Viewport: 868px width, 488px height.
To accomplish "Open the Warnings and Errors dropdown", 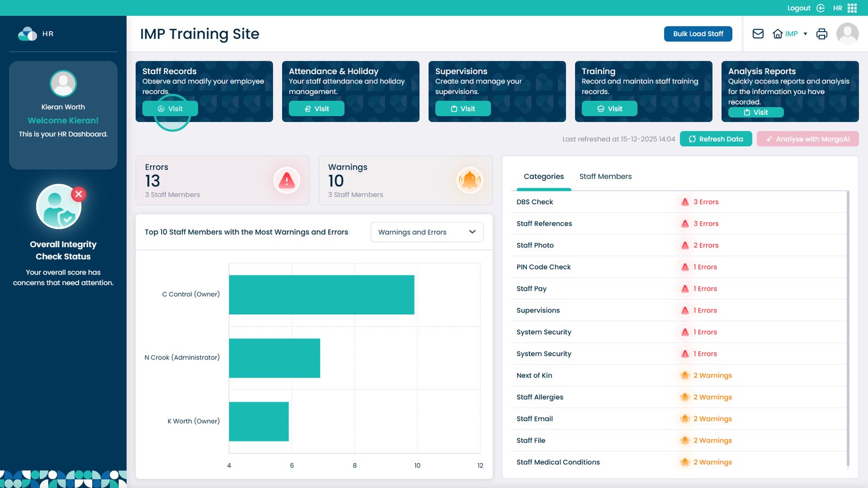I will click(x=426, y=232).
